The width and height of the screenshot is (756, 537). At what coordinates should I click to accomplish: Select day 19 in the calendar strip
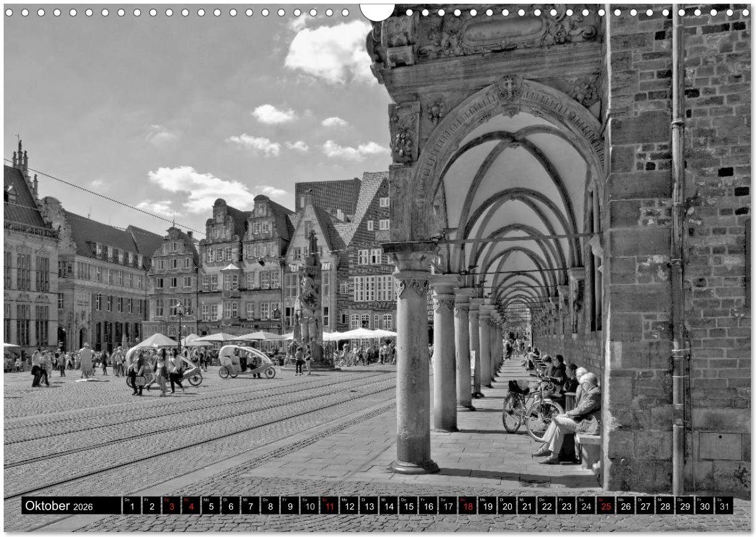tap(486, 505)
